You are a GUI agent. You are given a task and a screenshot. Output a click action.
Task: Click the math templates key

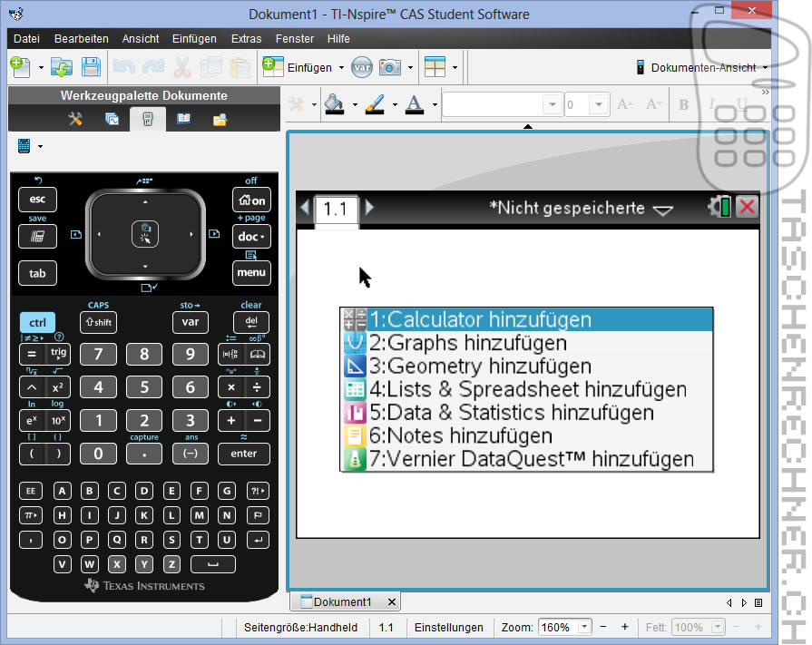(230, 354)
